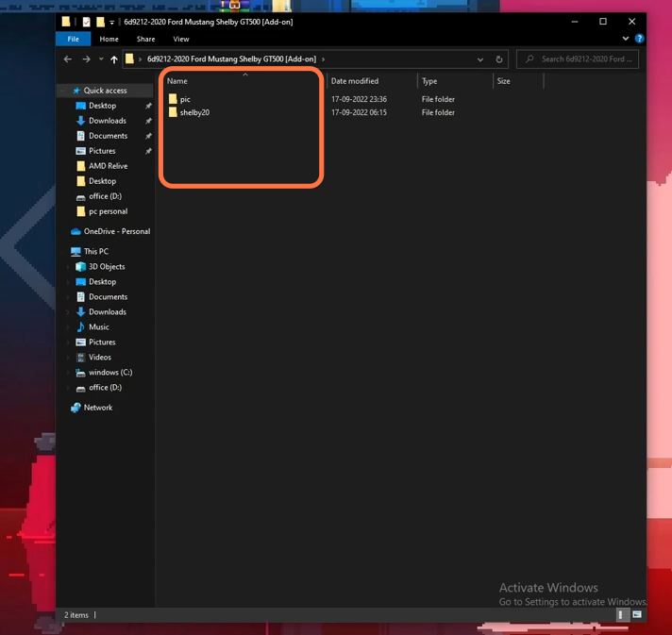This screenshot has height=635, width=672.
Task: Sort files by Name column header
Action: [177, 81]
